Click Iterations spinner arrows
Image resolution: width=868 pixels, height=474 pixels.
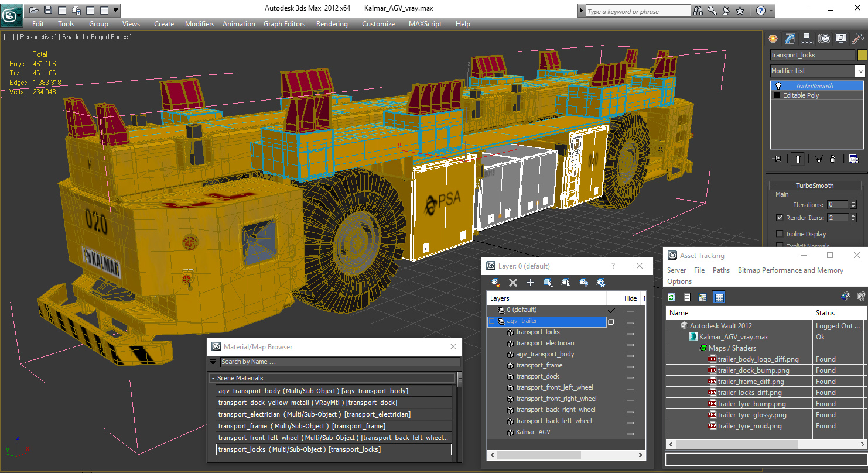(x=853, y=205)
